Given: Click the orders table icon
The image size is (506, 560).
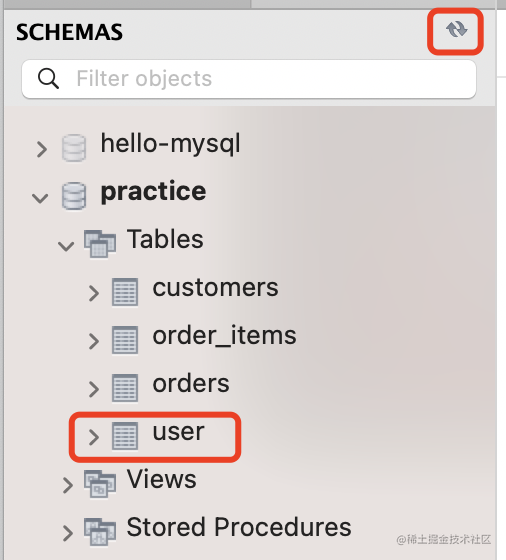Looking at the screenshot, I should coord(125,388).
